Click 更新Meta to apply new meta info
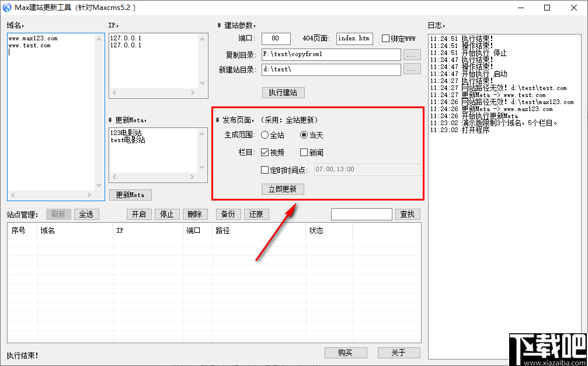Viewport: 588px width, 366px height. pos(130,194)
